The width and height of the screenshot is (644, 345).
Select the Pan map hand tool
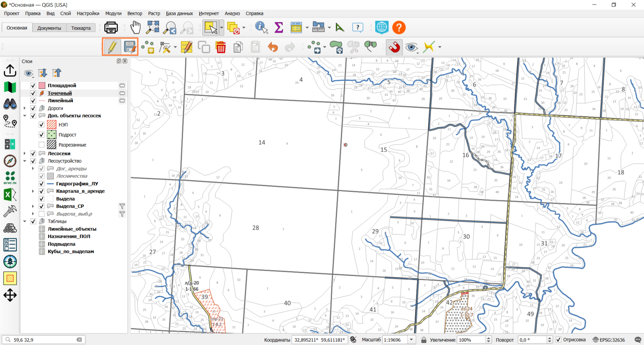tap(135, 28)
